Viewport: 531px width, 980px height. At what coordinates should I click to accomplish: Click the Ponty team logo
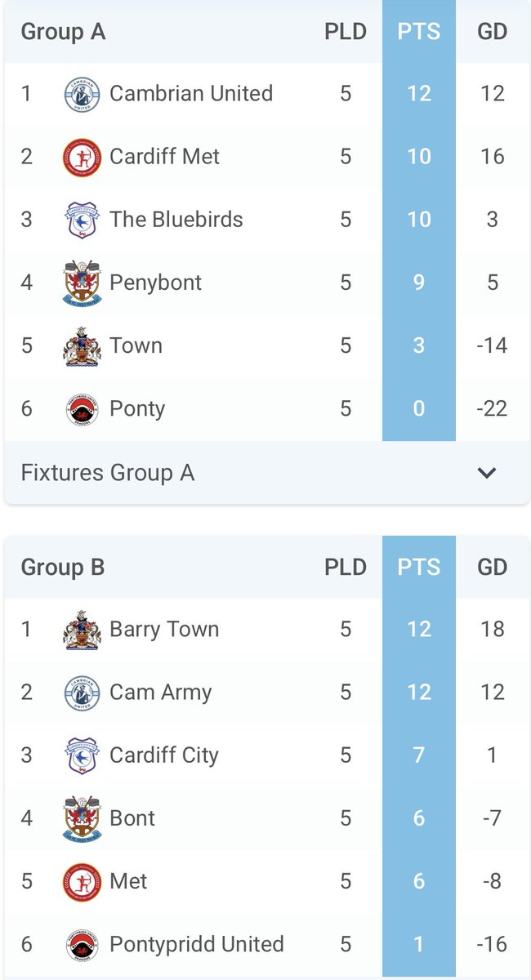coord(82,408)
